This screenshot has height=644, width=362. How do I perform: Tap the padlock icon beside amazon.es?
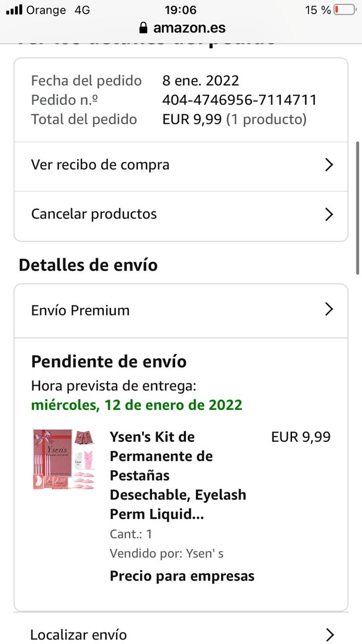(x=144, y=28)
